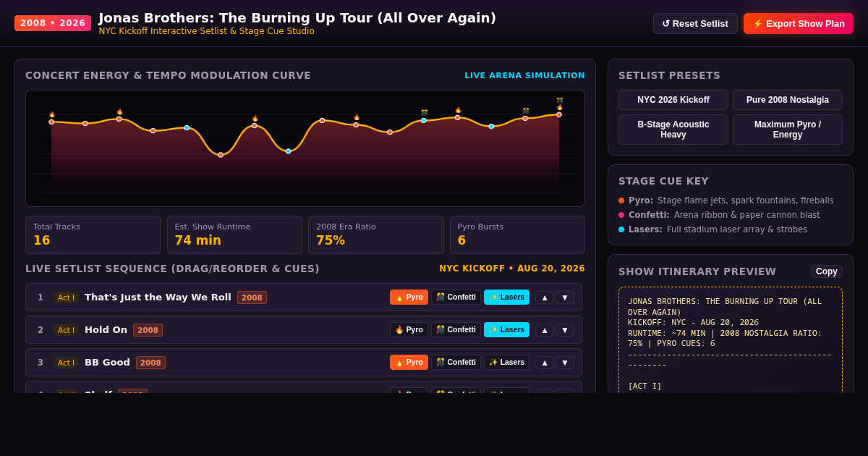Enable Lasers for BB Good
The height and width of the screenshot is (456, 868).
pyautogui.click(x=506, y=363)
